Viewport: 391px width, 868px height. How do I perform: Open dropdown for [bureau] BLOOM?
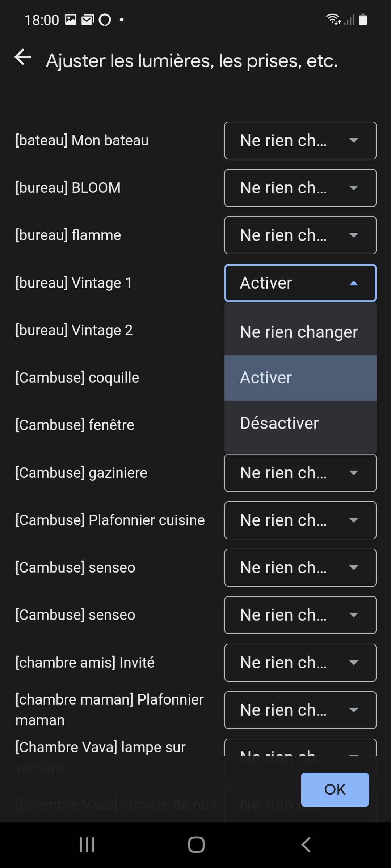[x=300, y=188]
